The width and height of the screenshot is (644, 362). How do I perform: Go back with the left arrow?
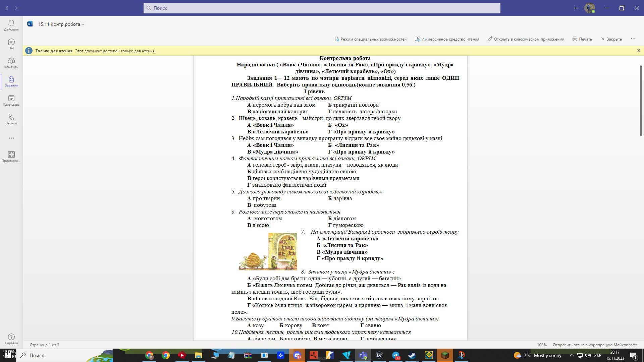tap(6, 8)
